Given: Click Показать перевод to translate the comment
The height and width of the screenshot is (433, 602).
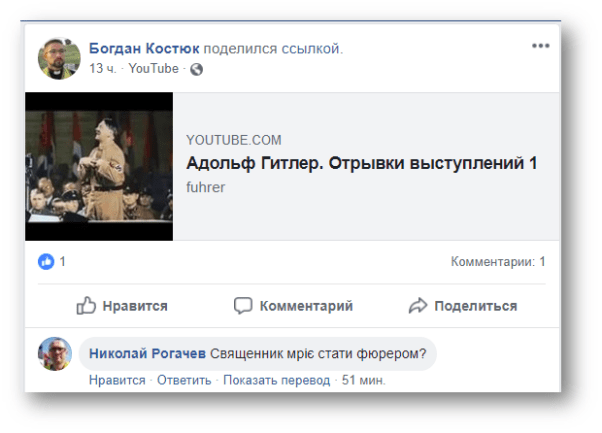Looking at the screenshot, I should (x=276, y=380).
